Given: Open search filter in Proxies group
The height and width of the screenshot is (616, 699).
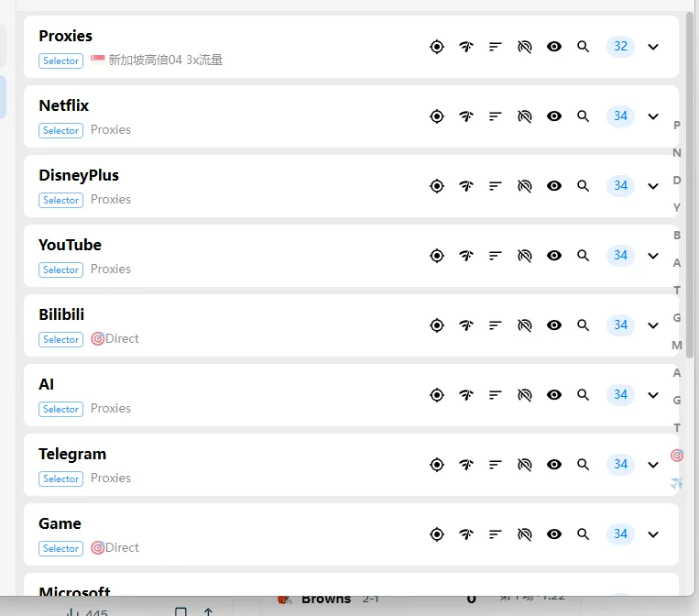Looking at the screenshot, I should coord(583,47).
